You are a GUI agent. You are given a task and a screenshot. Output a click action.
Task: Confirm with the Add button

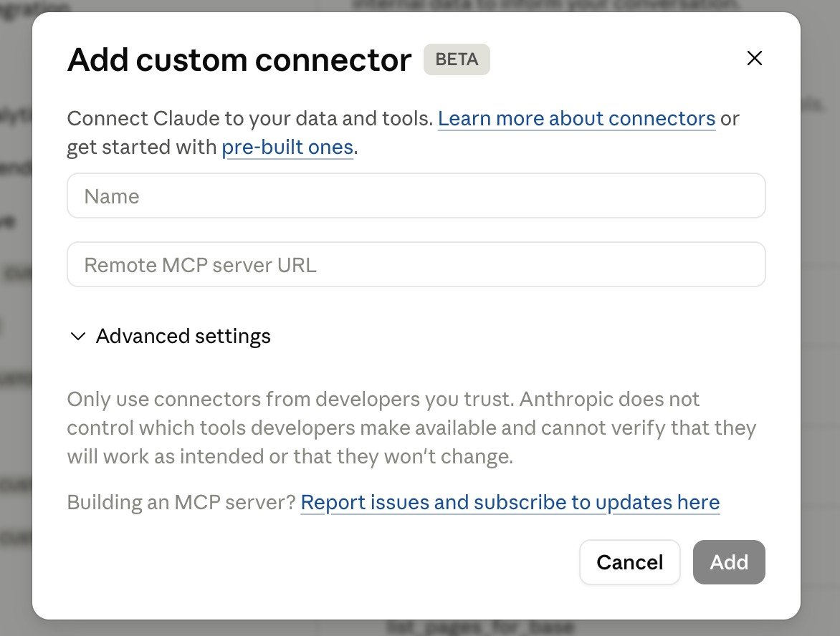729,562
